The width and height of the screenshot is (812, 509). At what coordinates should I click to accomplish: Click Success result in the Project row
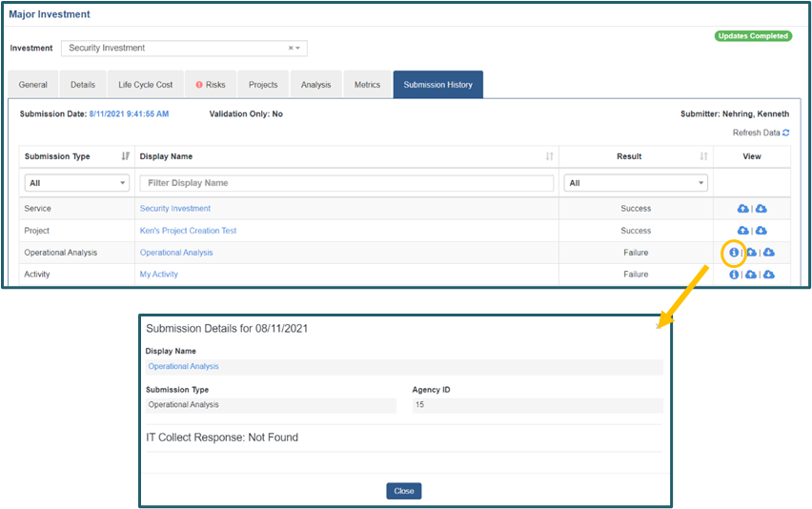coord(636,231)
